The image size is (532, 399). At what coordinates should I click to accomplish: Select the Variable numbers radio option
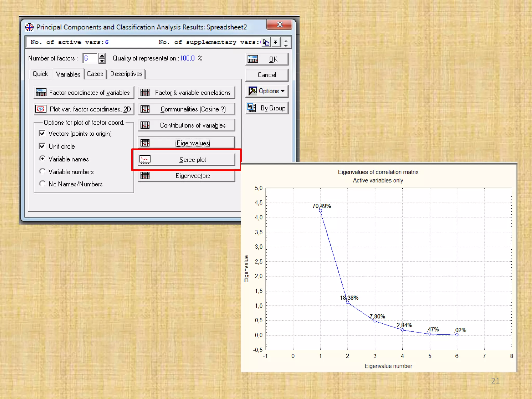[x=42, y=171]
